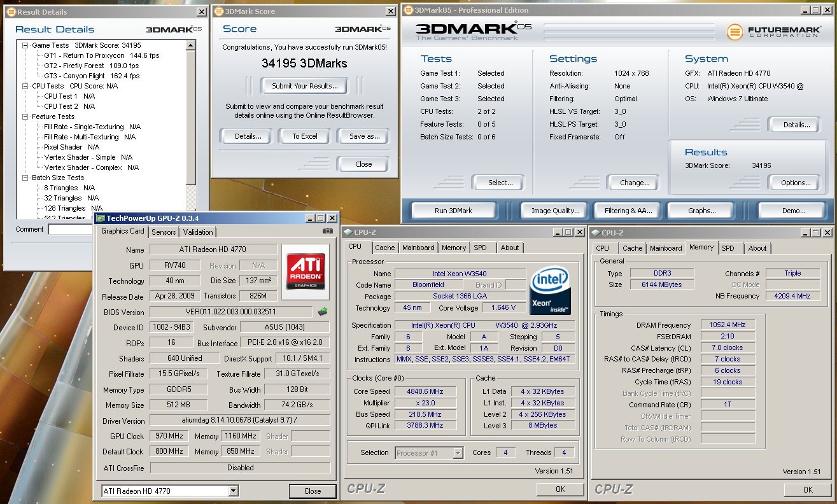The height and width of the screenshot is (504, 837).
Task: Open Memory tab in the middle CPU-Z window
Action: coord(453,248)
